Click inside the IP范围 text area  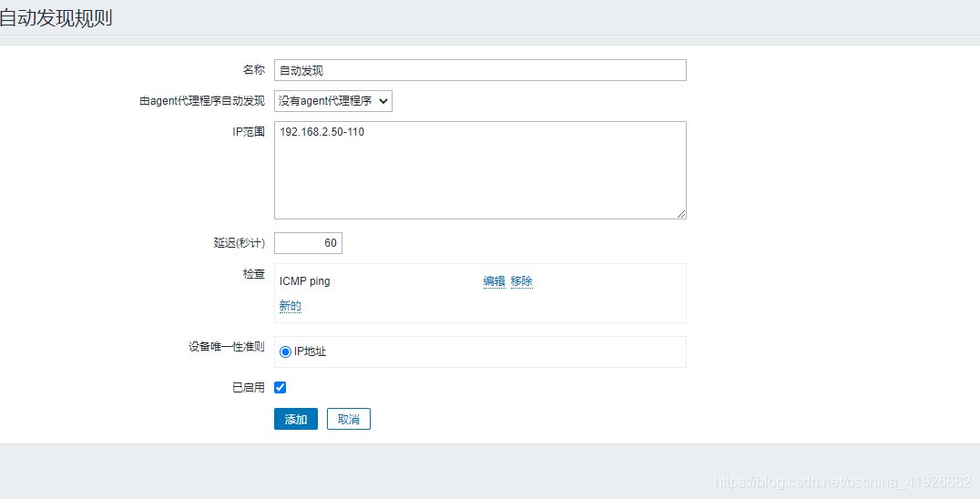[480, 170]
